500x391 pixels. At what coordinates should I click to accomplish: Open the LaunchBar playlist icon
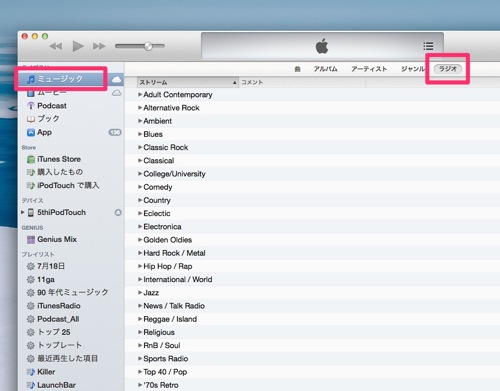(x=31, y=385)
